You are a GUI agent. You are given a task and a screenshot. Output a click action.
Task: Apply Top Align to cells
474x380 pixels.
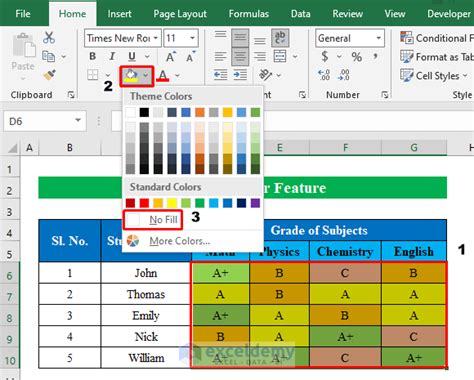click(x=220, y=36)
